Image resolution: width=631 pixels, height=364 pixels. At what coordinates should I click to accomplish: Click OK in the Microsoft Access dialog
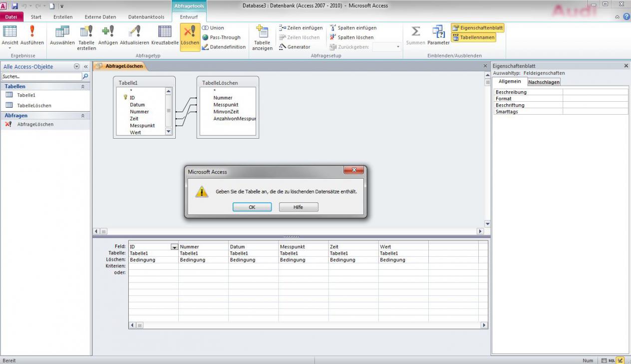(252, 207)
